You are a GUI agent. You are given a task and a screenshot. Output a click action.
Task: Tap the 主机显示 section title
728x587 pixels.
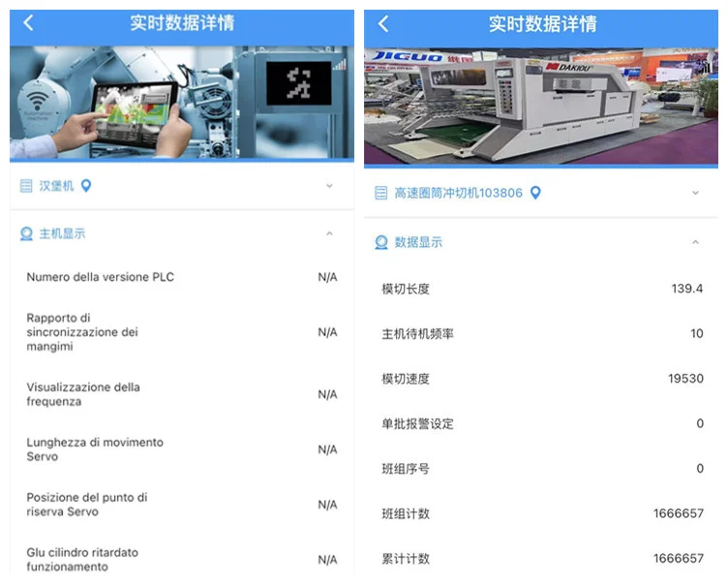[62, 233]
